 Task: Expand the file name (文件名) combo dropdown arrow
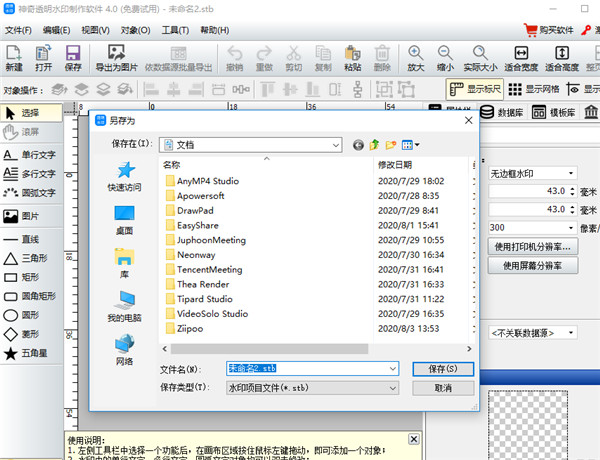click(x=393, y=369)
